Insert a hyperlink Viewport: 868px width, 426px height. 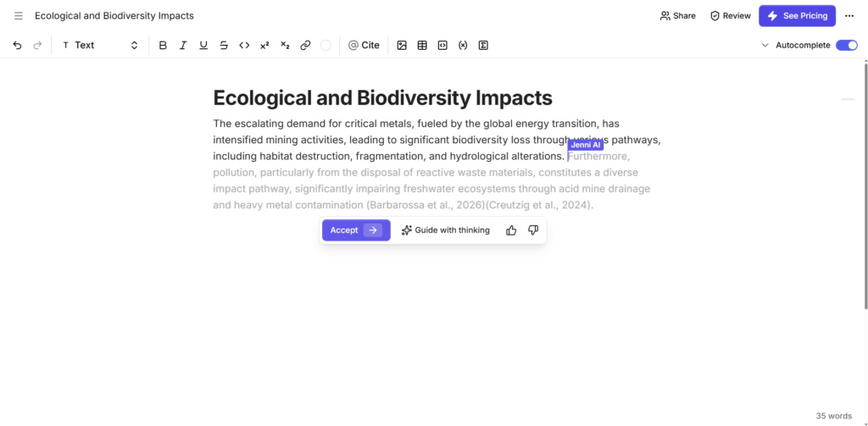(305, 46)
